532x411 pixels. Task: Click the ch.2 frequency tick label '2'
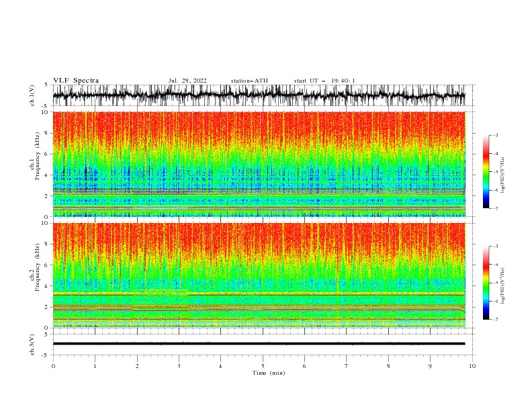[46, 307]
